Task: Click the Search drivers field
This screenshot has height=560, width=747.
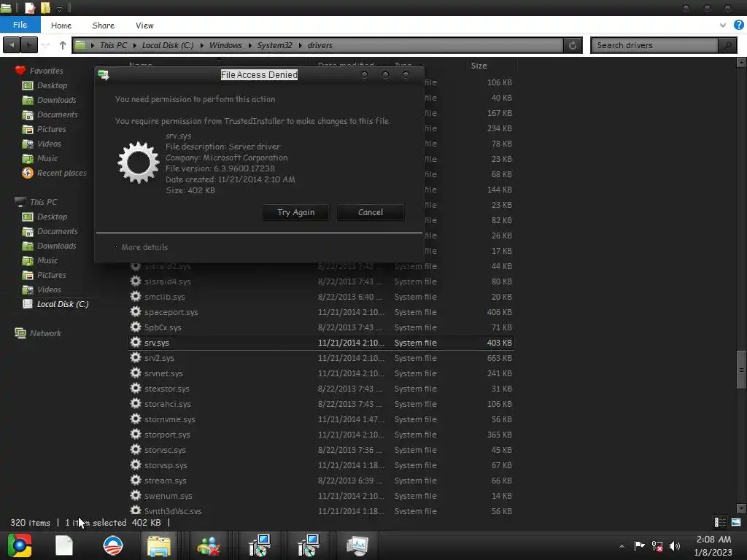Action: pyautogui.click(x=654, y=45)
